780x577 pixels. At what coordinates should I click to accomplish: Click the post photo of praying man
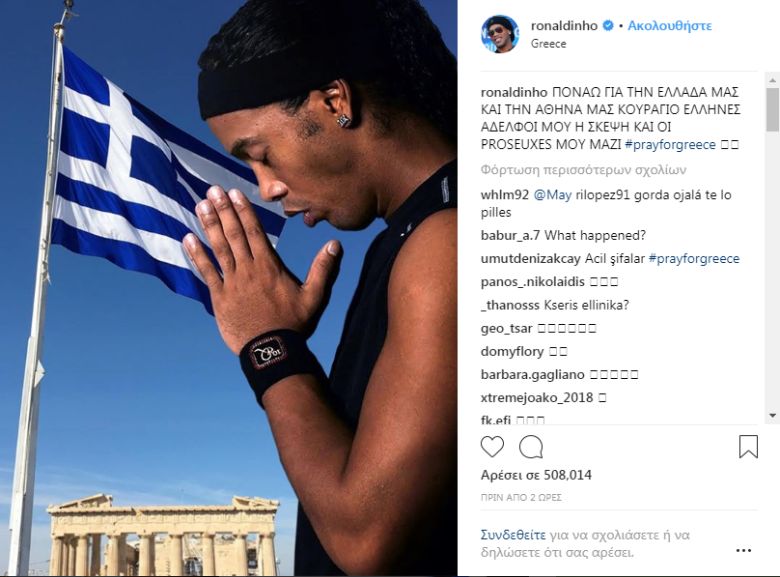(x=228, y=288)
